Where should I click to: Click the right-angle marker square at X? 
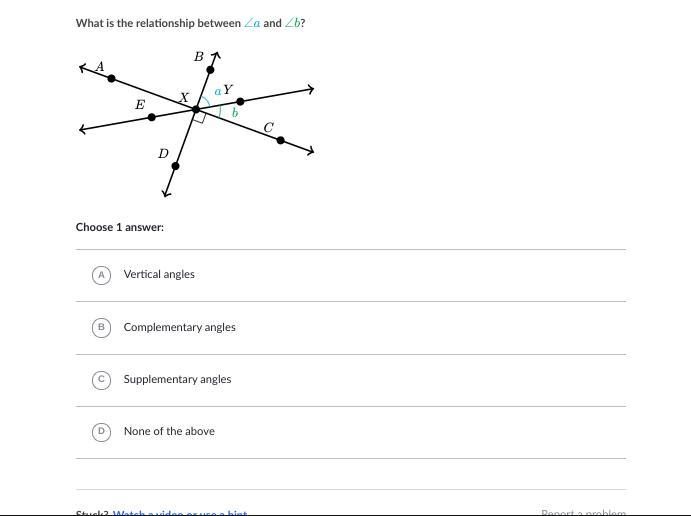coord(199,117)
